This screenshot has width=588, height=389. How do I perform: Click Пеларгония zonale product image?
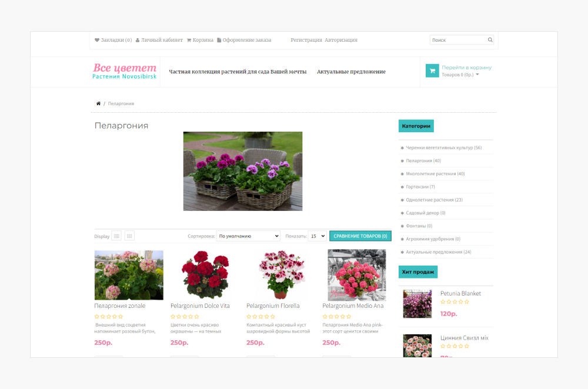coord(129,275)
